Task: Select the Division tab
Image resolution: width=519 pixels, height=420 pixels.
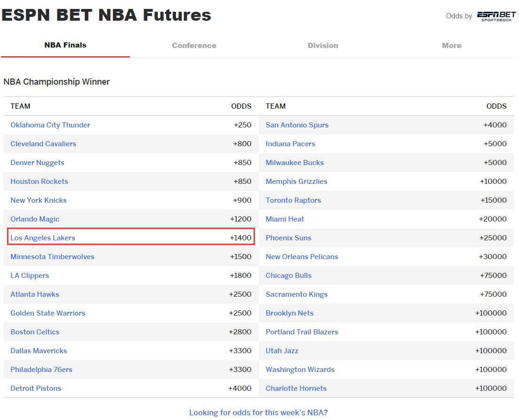Action: pyautogui.click(x=323, y=46)
